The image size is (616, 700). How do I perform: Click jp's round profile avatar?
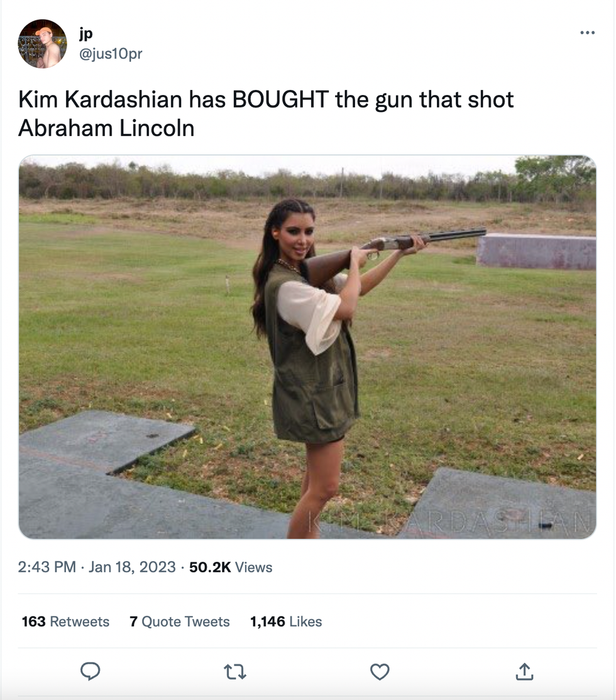(42, 43)
